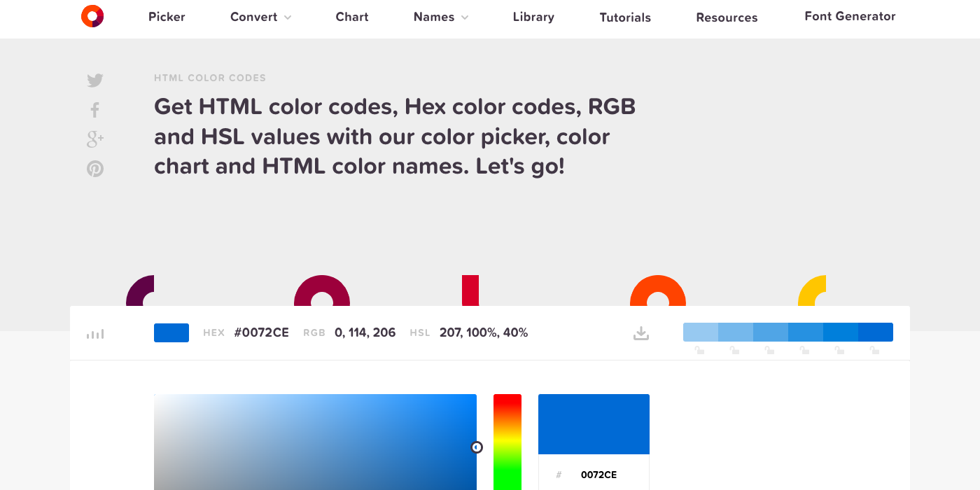This screenshot has width=980, height=490.
Task: Open the Font Generator link
Action: [x=850, y=16]
